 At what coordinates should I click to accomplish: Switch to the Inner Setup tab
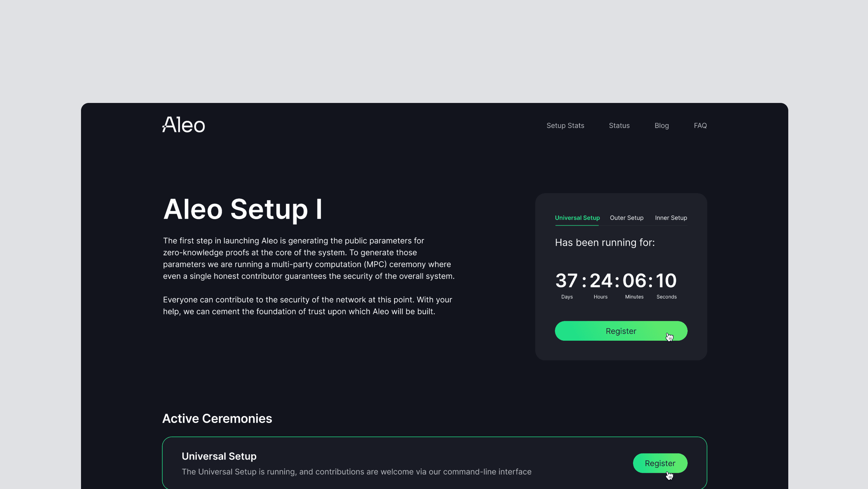(x=671, y=218)
